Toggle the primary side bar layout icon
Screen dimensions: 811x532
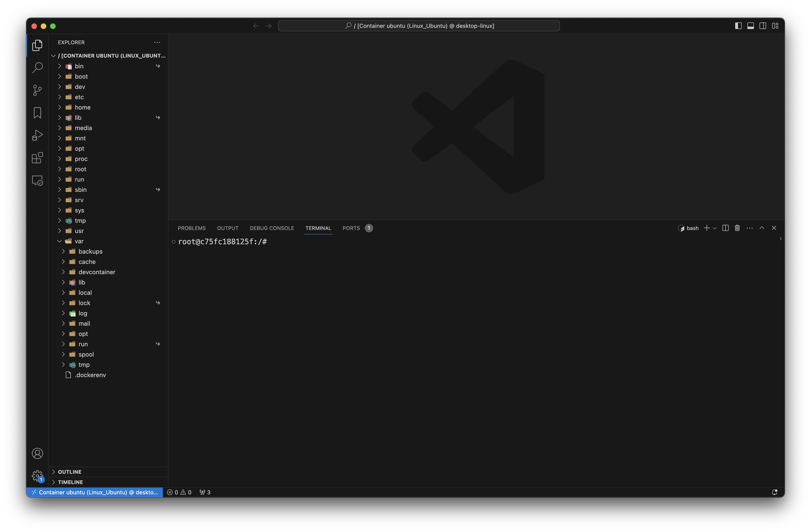(738, 26)
